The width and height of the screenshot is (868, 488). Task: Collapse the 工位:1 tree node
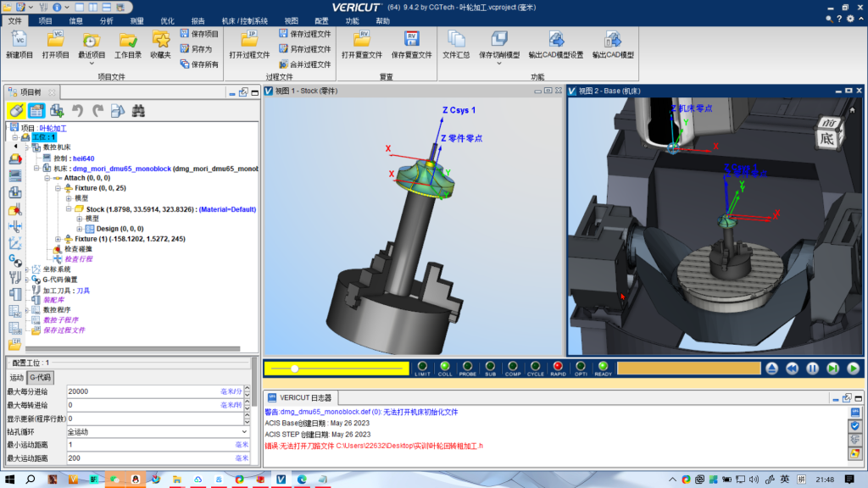[x=15, y=137]
